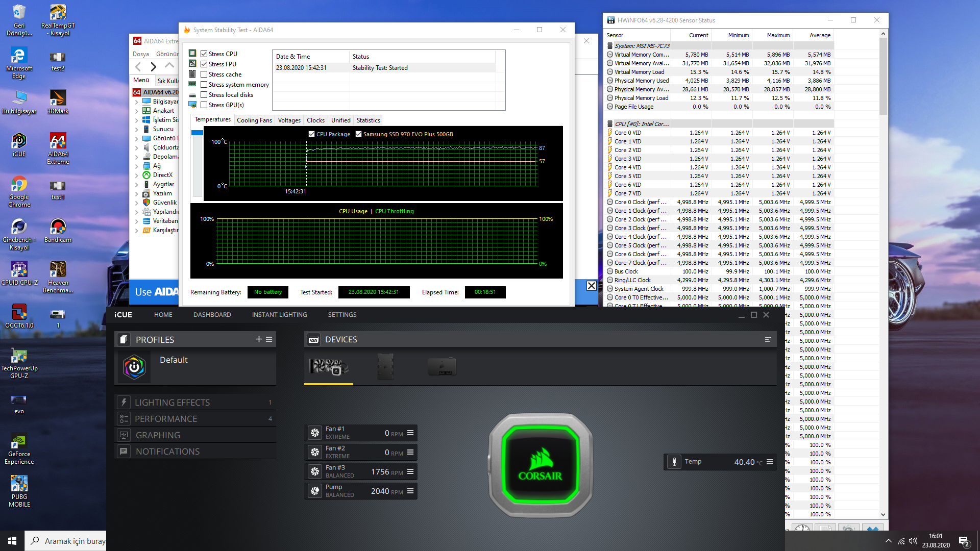The image size is (980, 551).
Task: Uncheck the Stress CPU checkbox
Action: [x=204, y=54]
